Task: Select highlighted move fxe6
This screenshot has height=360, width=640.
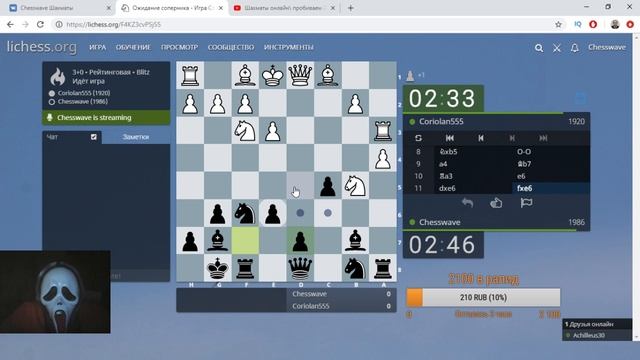Action: [551, 188]
